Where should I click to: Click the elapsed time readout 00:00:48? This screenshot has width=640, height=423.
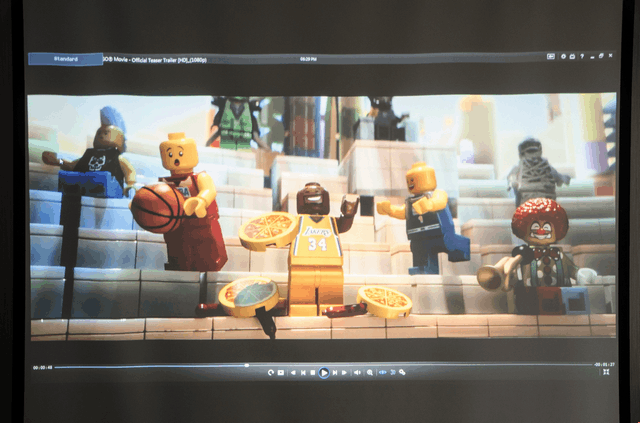pos(42,367)
